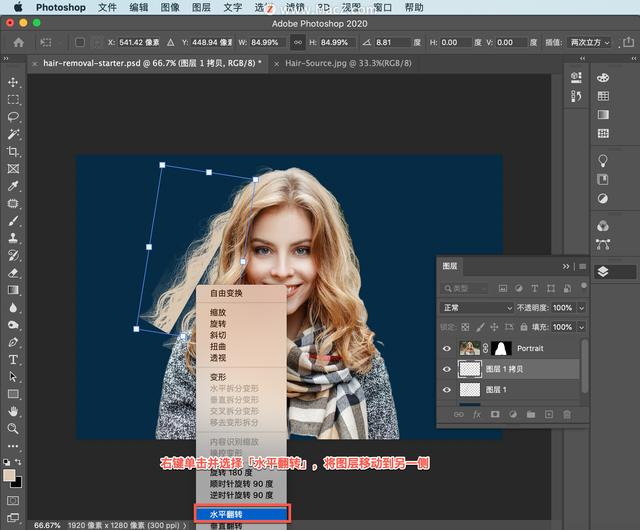Click 自由变换 in the context menu

coord(226,294)
